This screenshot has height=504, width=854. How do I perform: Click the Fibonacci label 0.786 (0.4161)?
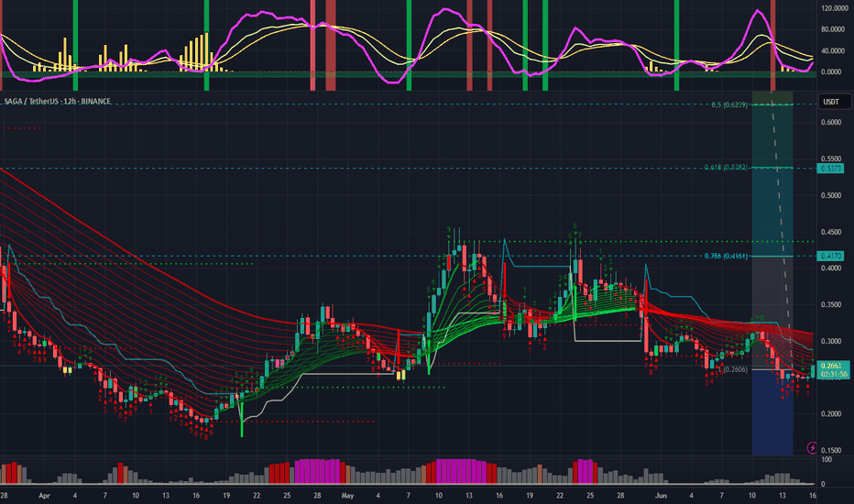[726, 256]
